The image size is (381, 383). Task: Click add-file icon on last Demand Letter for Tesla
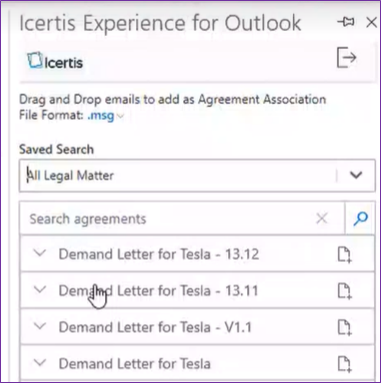[344, 364]
